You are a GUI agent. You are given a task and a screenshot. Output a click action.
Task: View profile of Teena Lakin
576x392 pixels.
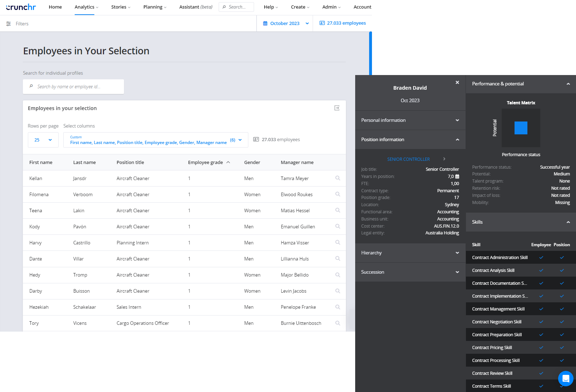(x=338, y=210)
